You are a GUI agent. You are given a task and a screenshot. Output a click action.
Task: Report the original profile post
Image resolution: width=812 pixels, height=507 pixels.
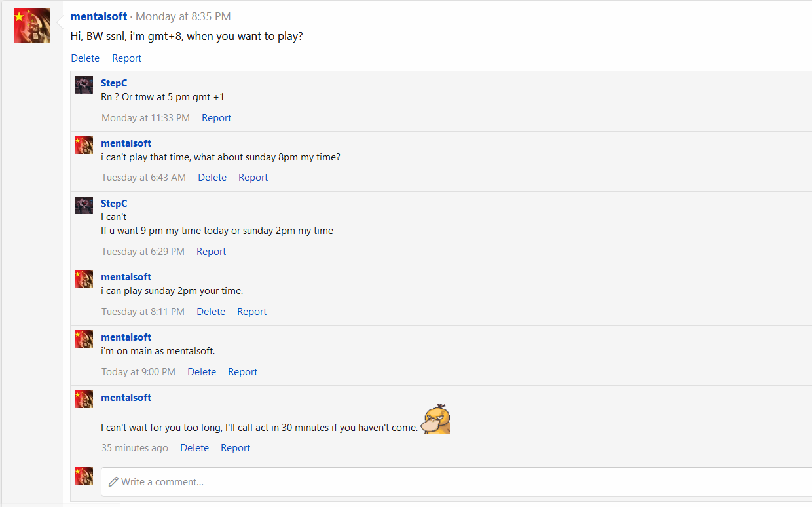[x=126, y=58]
